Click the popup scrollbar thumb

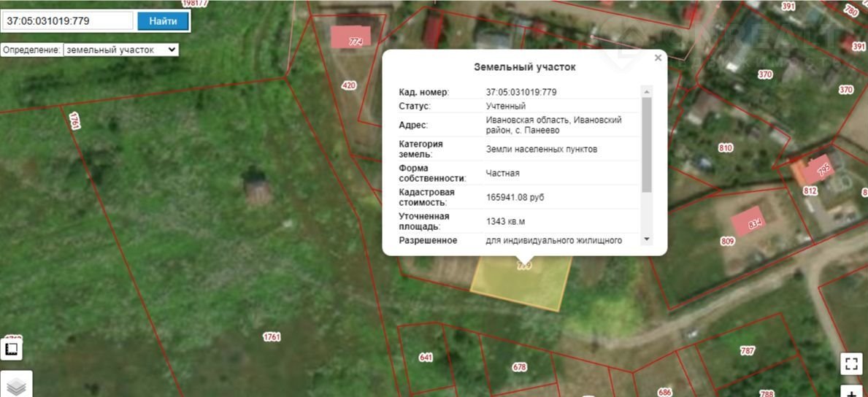[646, 144]
